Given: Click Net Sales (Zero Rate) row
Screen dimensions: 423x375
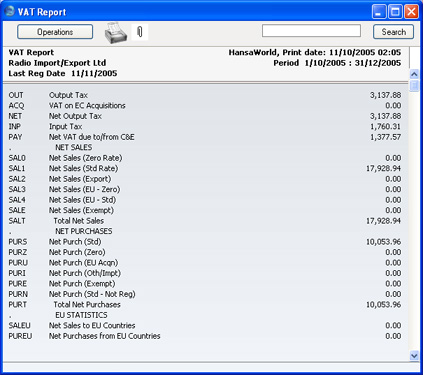Looking at the screenshot, I should point(205,158).
